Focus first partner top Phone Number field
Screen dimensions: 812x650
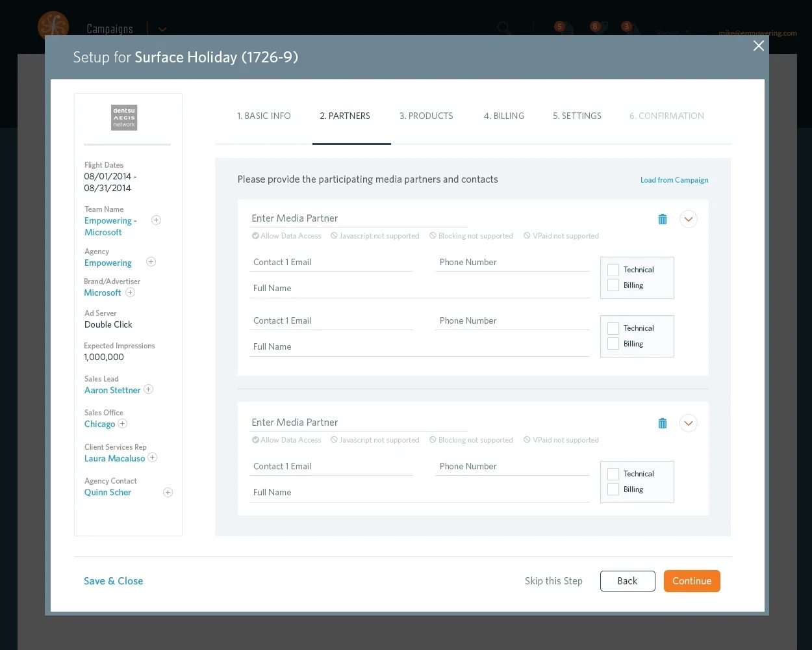coord(513,263)
